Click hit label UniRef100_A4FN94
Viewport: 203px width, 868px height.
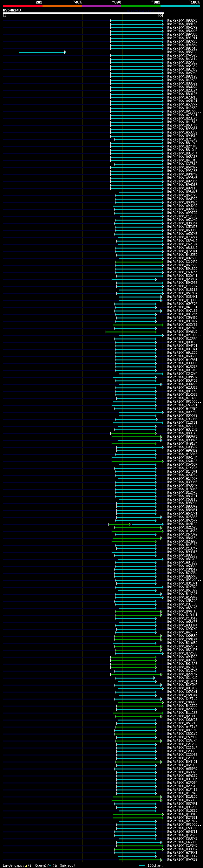pos(182,409)
